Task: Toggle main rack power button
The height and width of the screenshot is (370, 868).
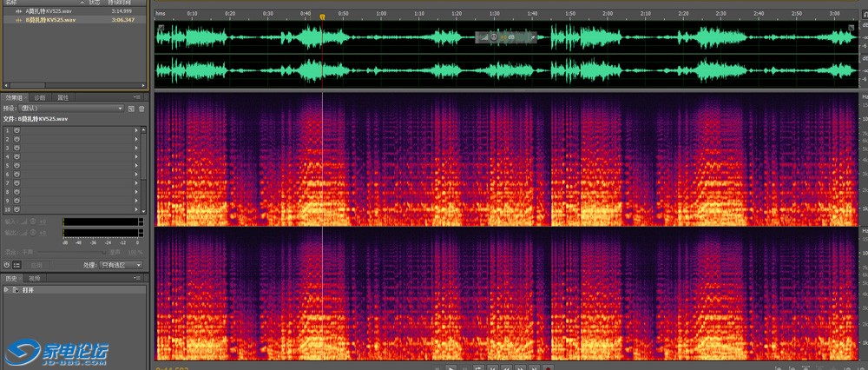Action: click(7, 265)
